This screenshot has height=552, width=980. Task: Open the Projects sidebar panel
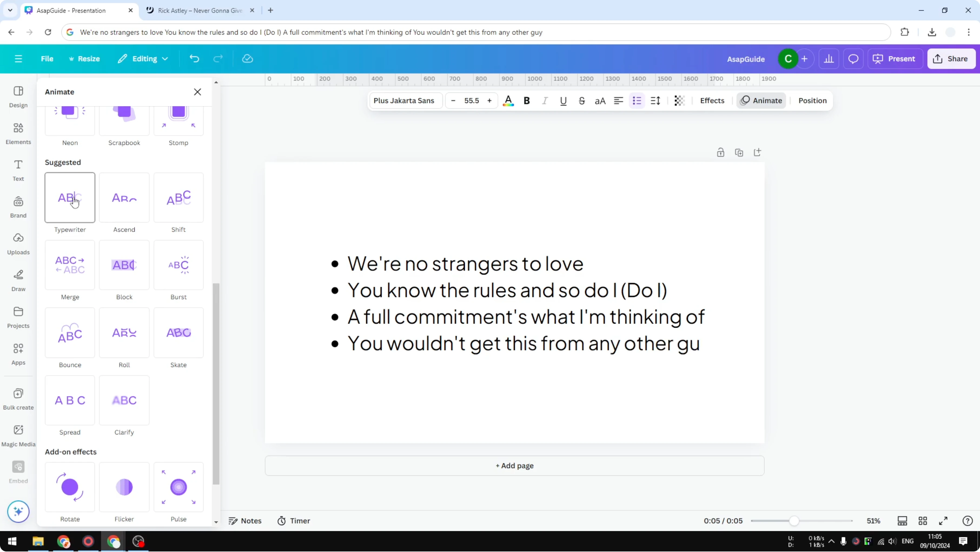click(18, 317)
